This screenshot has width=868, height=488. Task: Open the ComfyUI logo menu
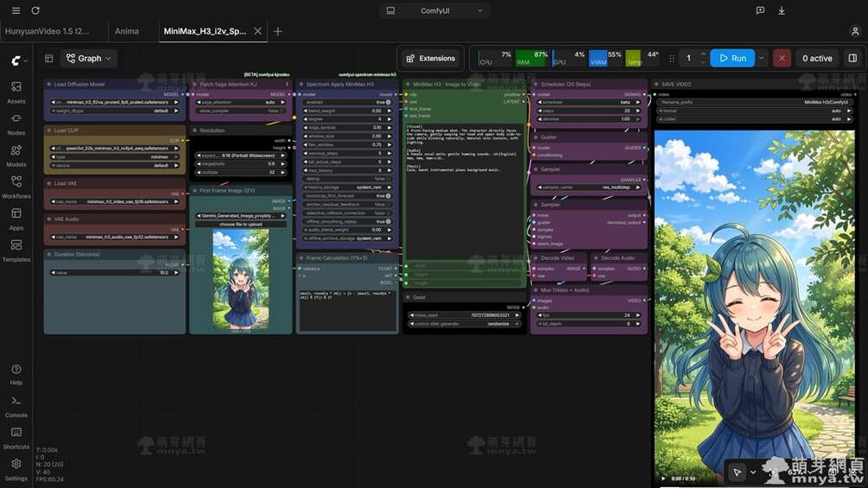click(19, 60)
